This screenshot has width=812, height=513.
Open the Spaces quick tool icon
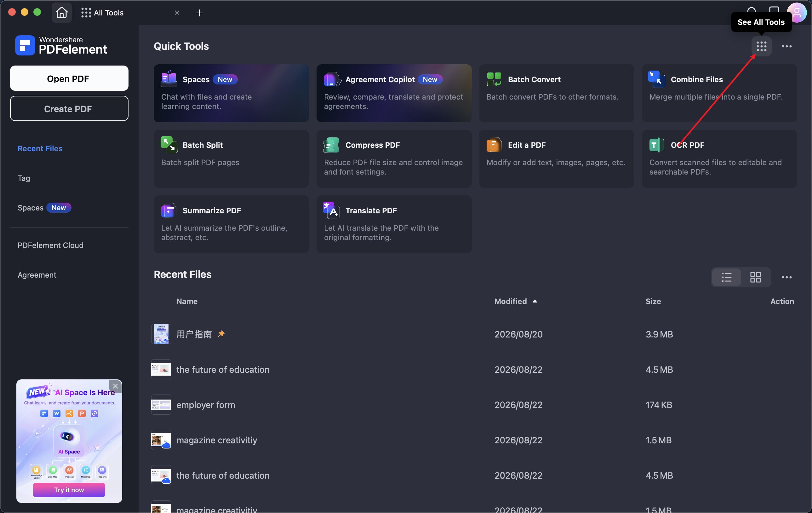169,78
